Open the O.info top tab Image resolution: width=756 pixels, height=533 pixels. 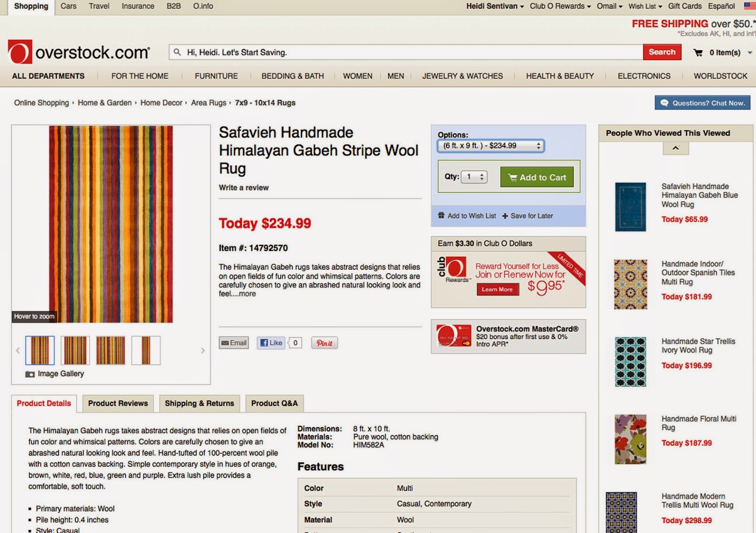point(203,6)
